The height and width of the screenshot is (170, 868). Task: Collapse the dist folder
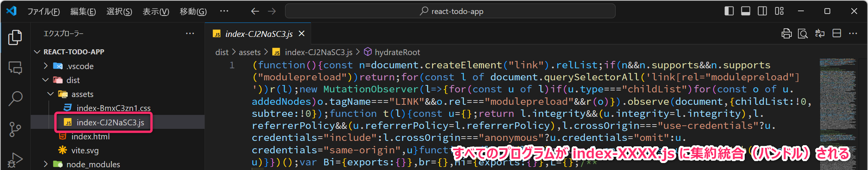tap(45, 80)
